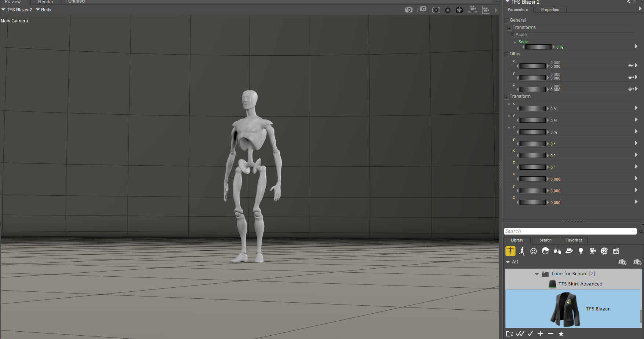Image resolution: width=644 pixels, height=339 pixels.
Task: Open the Face expressions smiley icon
Action: [x=534, y=251]
